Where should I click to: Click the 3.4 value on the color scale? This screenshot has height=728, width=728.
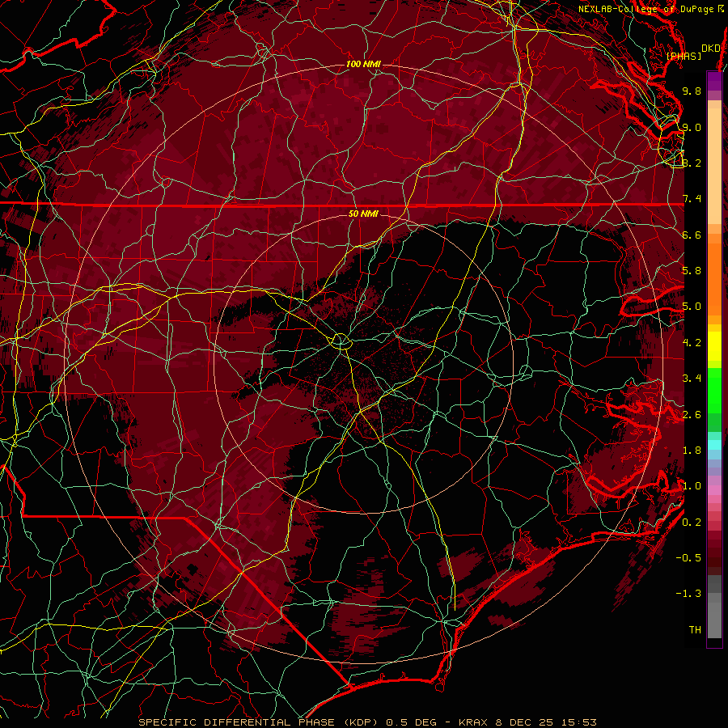692,379
